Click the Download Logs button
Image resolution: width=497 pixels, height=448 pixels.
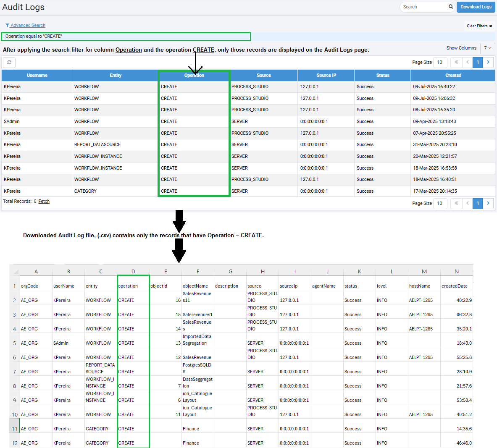[476, 7]
